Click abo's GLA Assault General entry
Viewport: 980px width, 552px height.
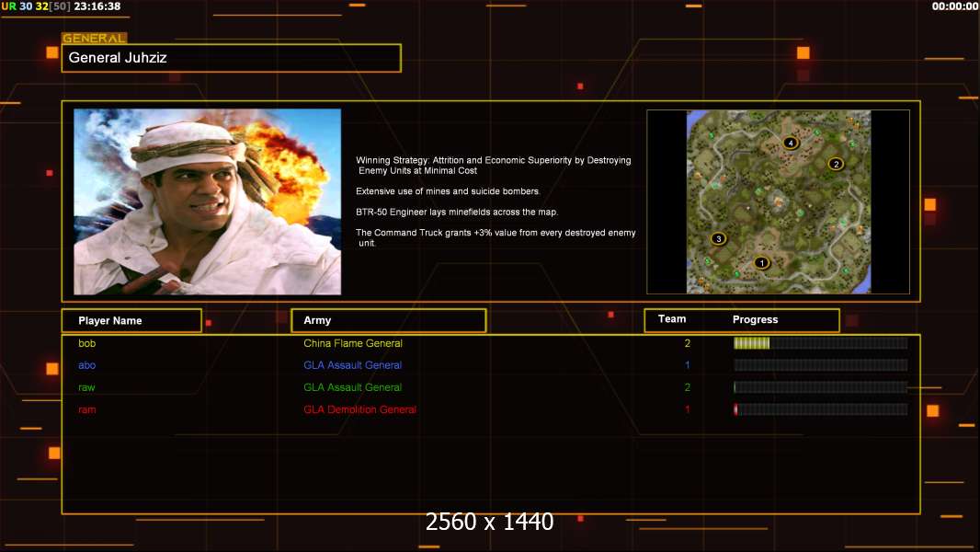coord(352,365)
